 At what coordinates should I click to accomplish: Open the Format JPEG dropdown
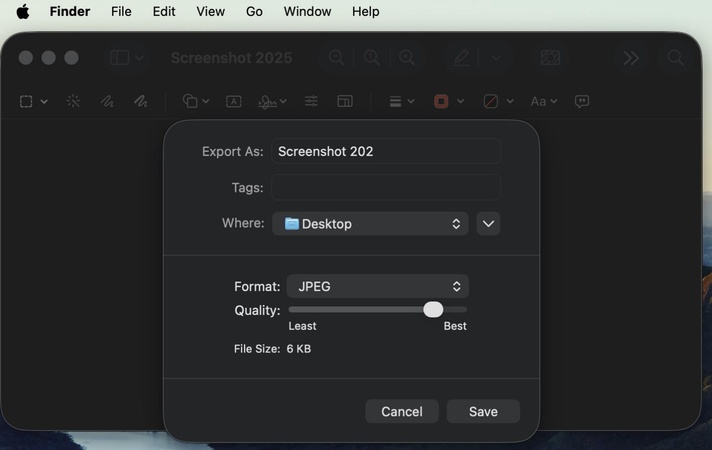(x=378, y=286)
